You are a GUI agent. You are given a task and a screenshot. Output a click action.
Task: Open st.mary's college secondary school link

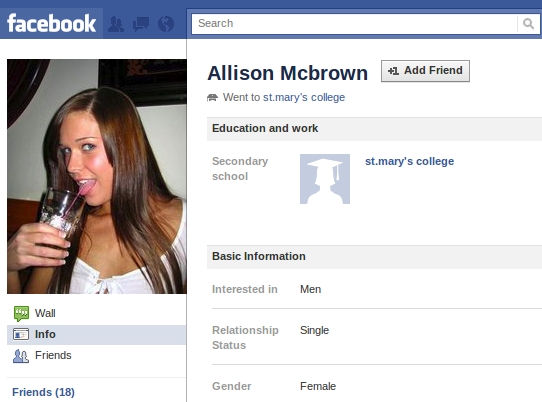[x=410, y=161]
